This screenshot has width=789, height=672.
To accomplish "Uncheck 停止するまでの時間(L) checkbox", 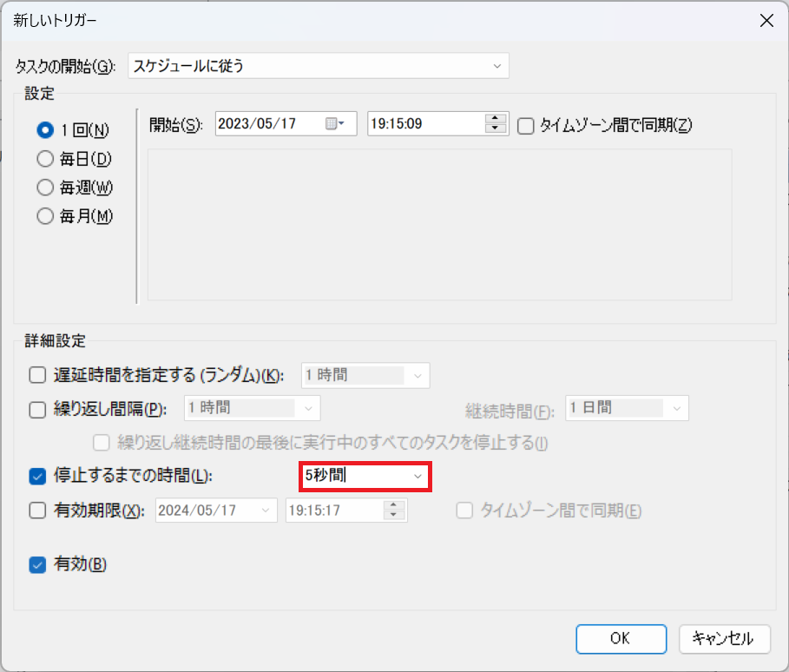I will click(x=37, y=476).
